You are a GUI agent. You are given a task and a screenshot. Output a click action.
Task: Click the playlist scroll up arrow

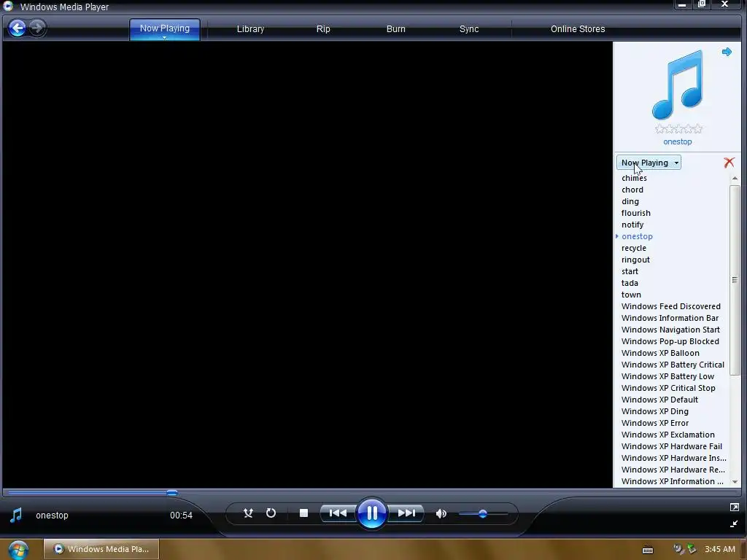(x=735, y=178)
